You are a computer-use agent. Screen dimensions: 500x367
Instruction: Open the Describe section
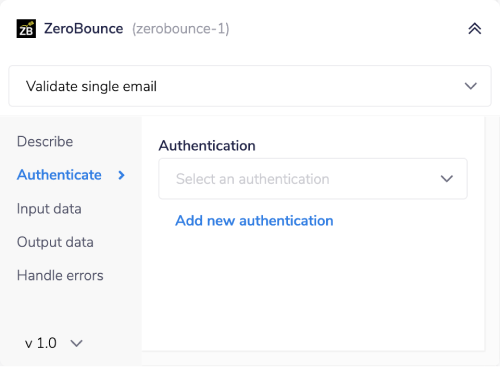pyautogui.click(x=45, y=142)
